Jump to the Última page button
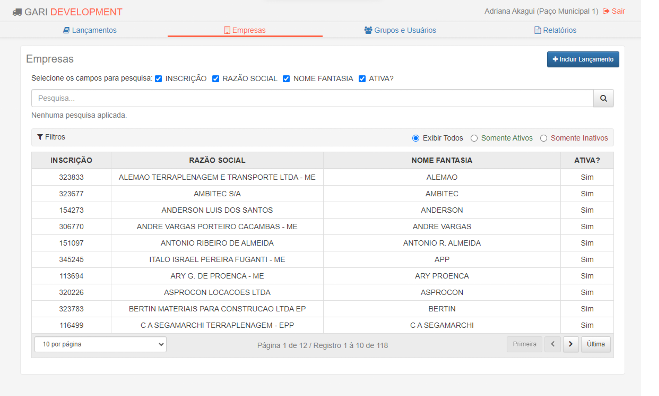Image resolution: width=659 pixels, height=396 pixels. pyautogui.click(x=596, y=344)
